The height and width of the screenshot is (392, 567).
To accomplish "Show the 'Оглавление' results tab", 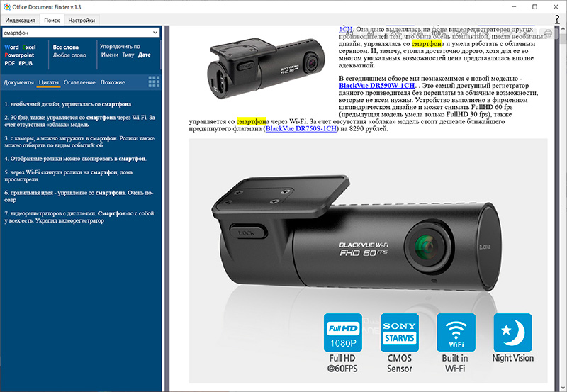I will tap(79, 82).
